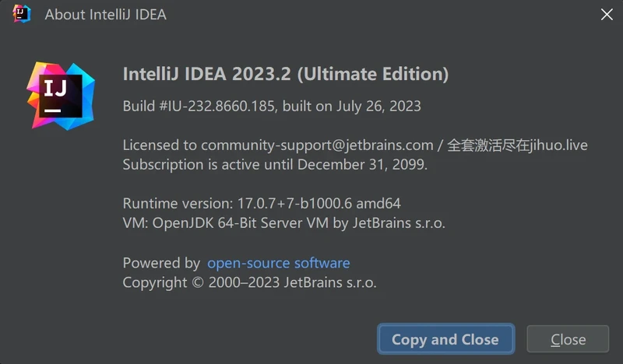The image size is (623, 364).
Task: Click the Runtime version line
Action: coord(262,204)
